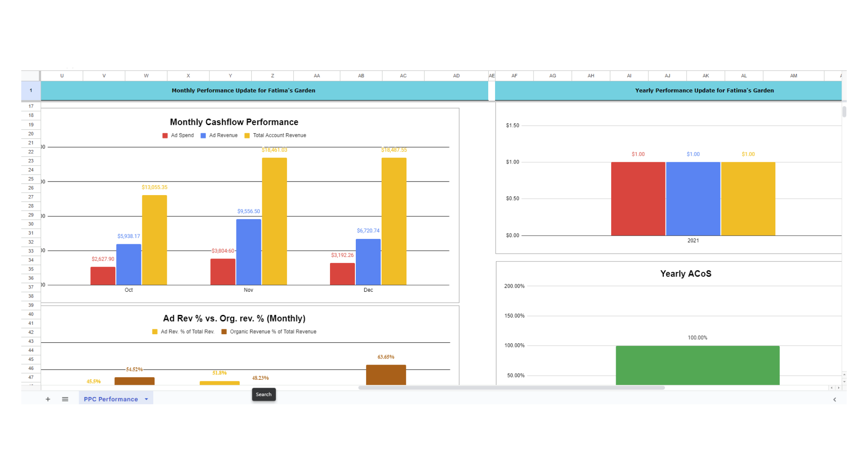Click the Yearly ACoS chart title
Image resolution: width=868 pixels, height=472 pixels.
686,274
